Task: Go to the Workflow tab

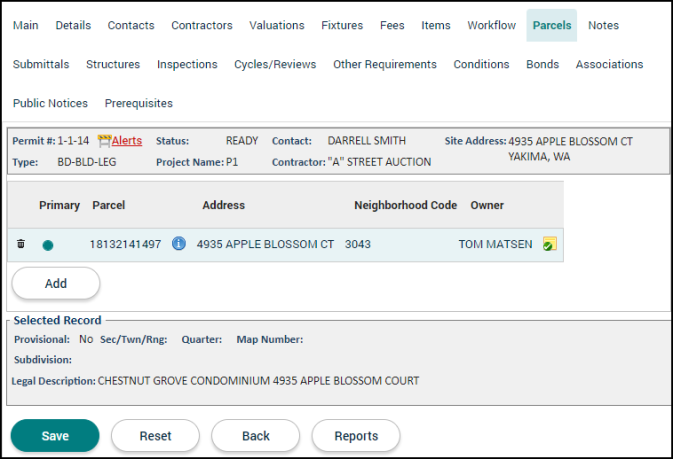Action: [491, 25]
